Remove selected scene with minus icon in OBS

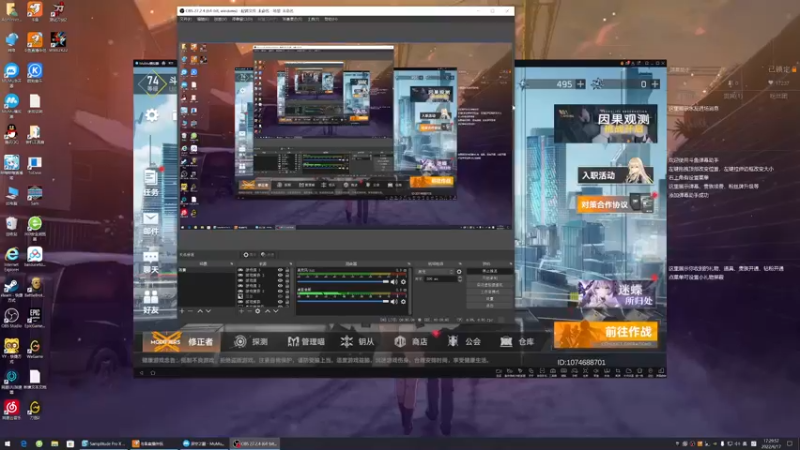(190, 311)
